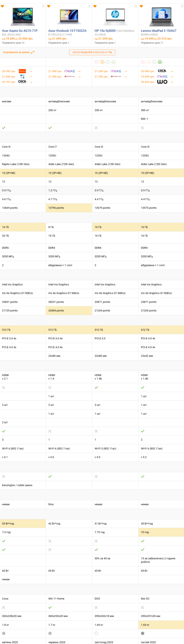Open the 20 955 грн price offer
This screenshot has width=184, height=644.
point(9,71)
